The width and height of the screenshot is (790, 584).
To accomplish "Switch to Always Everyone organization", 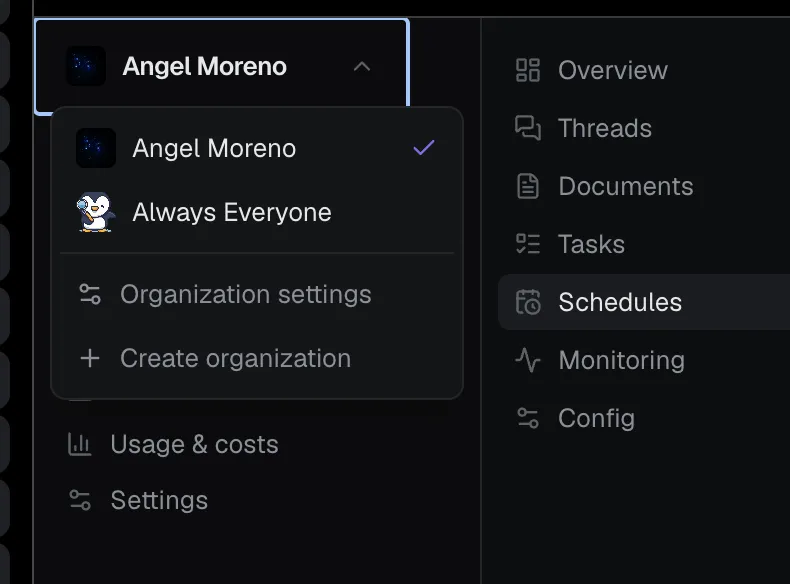I will tap(257, 212).
